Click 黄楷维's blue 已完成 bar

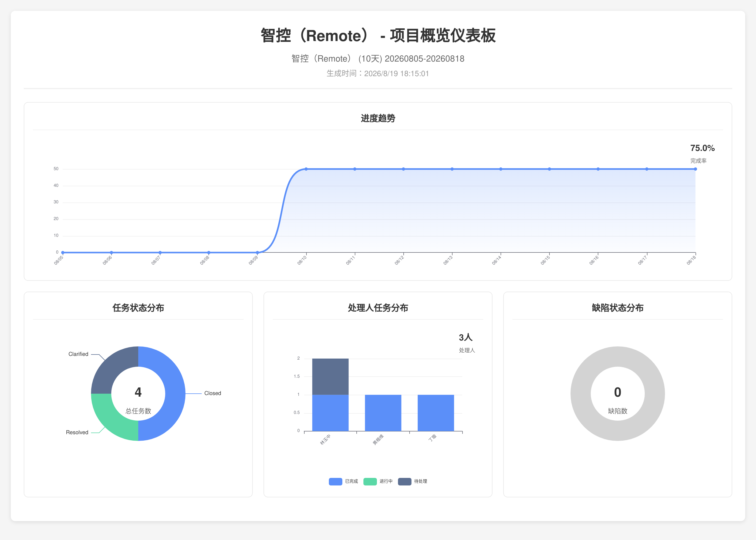[x=383, y=413]
